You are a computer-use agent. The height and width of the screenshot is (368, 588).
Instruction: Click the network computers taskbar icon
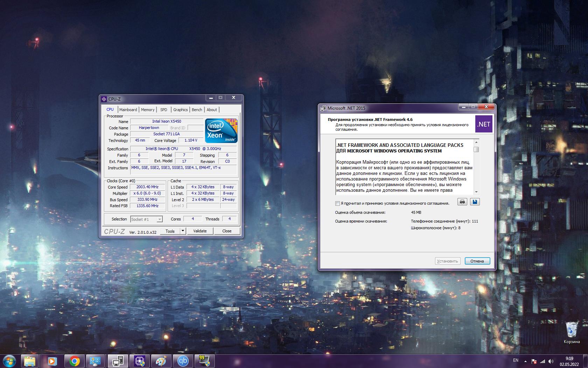pyautogui.click(x=118, y=361)
